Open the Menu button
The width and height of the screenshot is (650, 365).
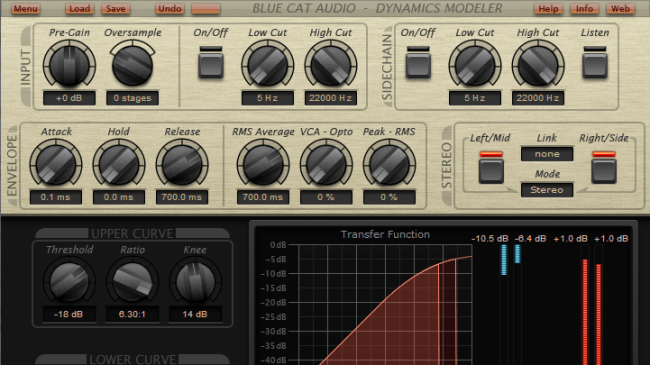pyautogui.click(x=25, y=9)
